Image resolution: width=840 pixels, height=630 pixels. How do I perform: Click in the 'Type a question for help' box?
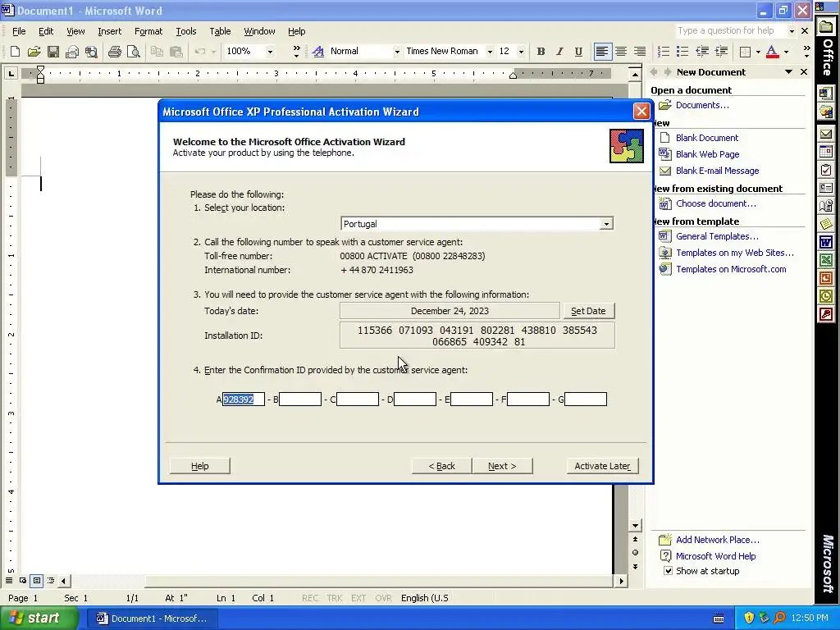(730, 31)
